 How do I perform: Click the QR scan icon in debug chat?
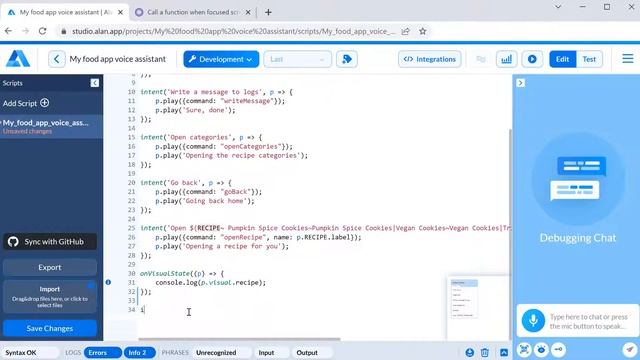coord(524,350)
